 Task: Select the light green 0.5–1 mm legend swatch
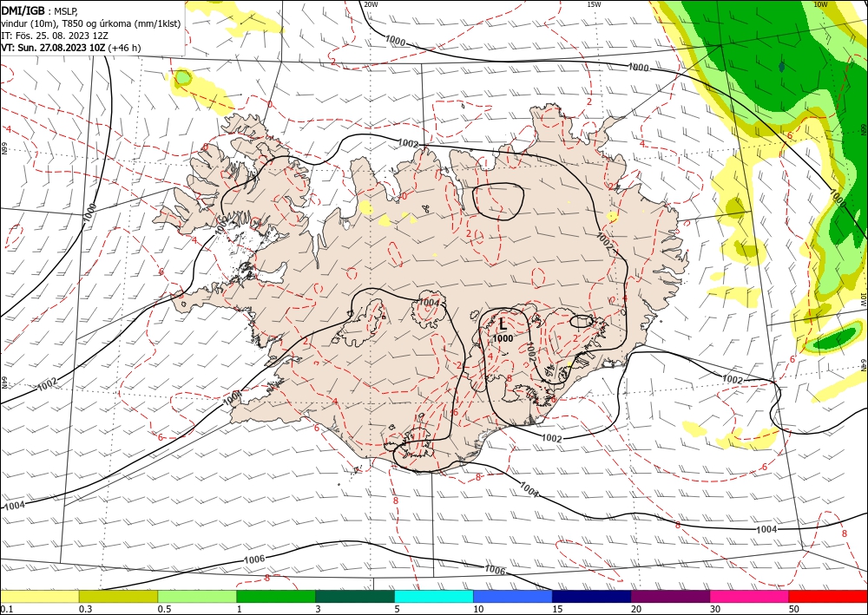(x=197, y=596)
